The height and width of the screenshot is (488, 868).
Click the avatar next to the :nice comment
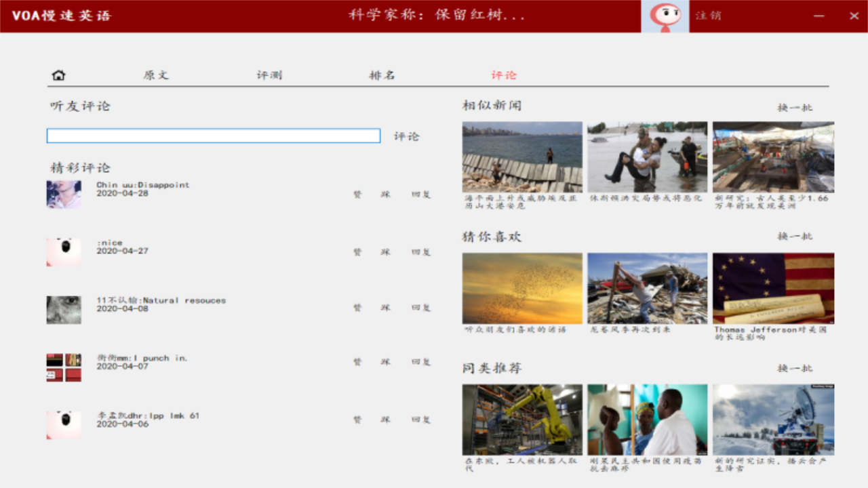tap(63, 252)
